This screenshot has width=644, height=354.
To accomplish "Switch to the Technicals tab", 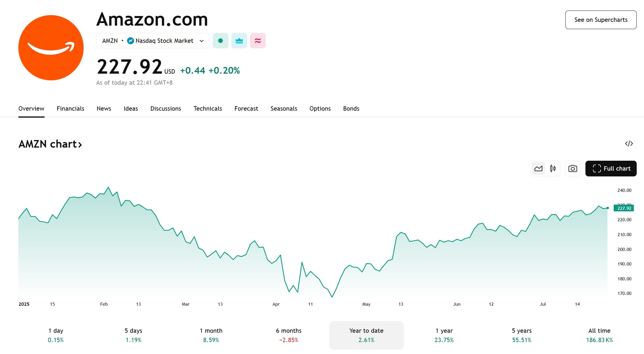I will [208, 109].
